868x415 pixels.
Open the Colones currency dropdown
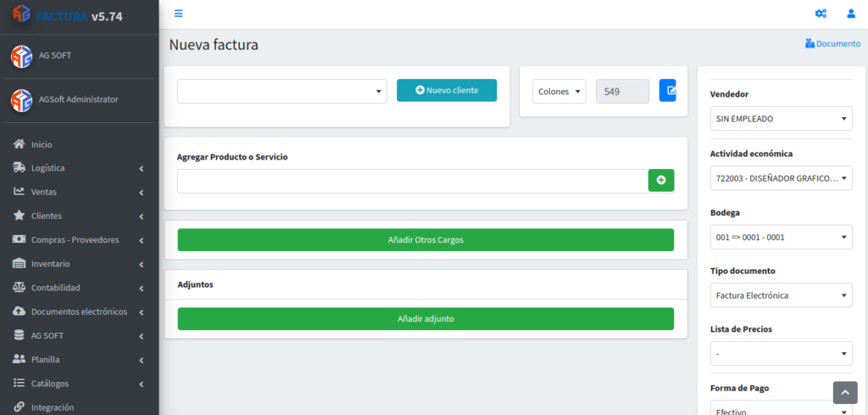[559, 92]
